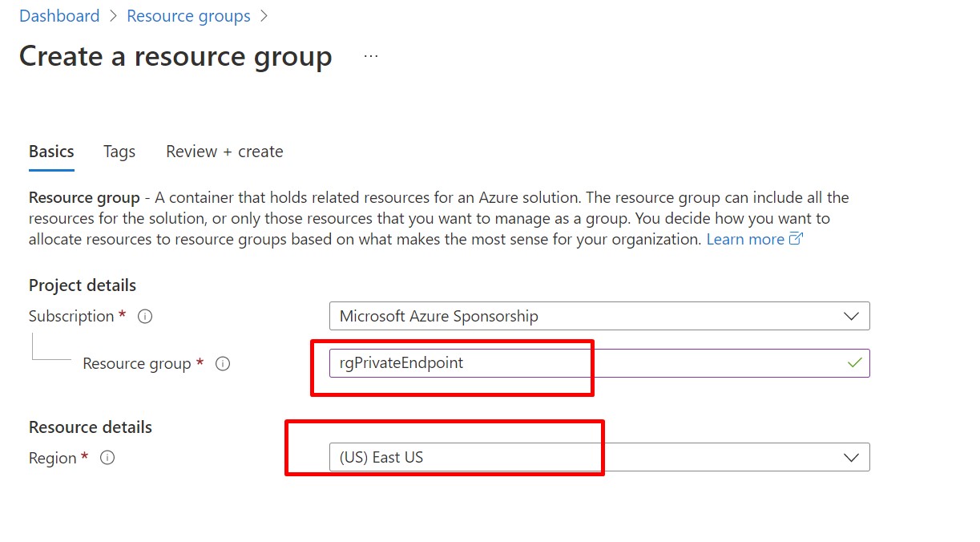Screen dimensions: 980x542
Task: Switch to the Tags tab
Action: point(119,152)
